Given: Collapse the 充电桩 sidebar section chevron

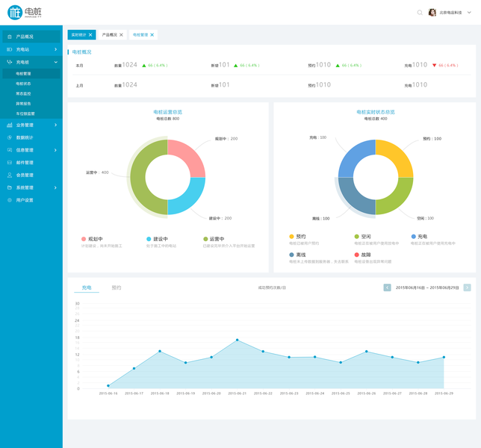Looking at the screenshot, I should pos(56,62).
